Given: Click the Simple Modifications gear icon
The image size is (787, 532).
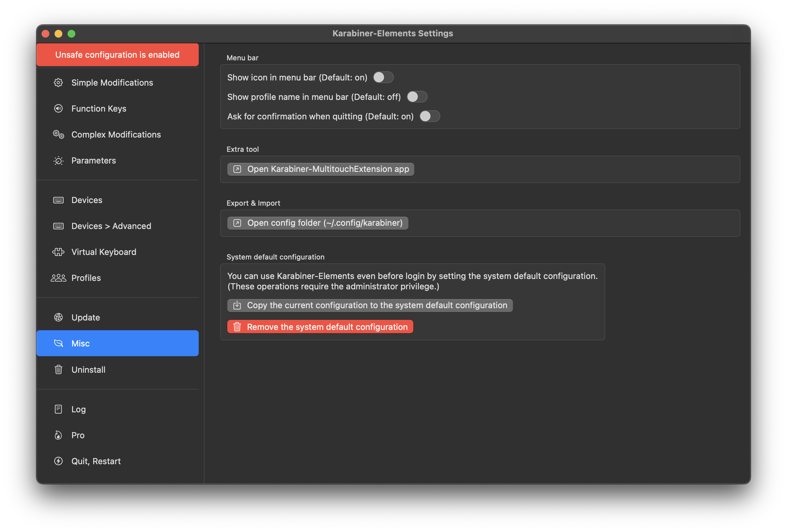Looking at the screenshot, I should click(58, 83).
